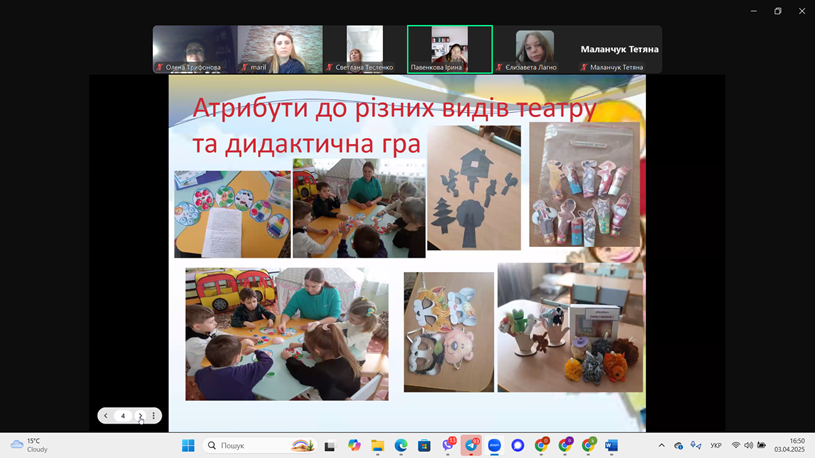Open Wi-Fi network settings in tray
The image size is (815, 458).
point(735,446)
